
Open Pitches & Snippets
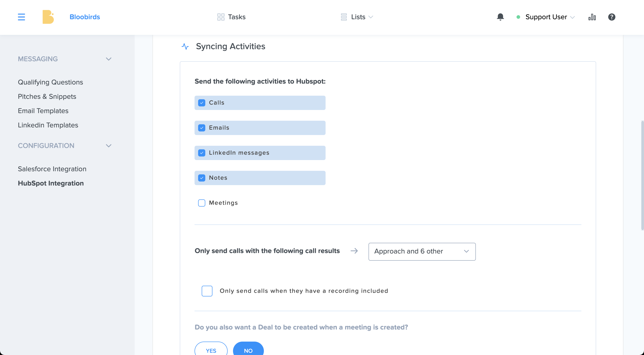(x=47, y=97)
